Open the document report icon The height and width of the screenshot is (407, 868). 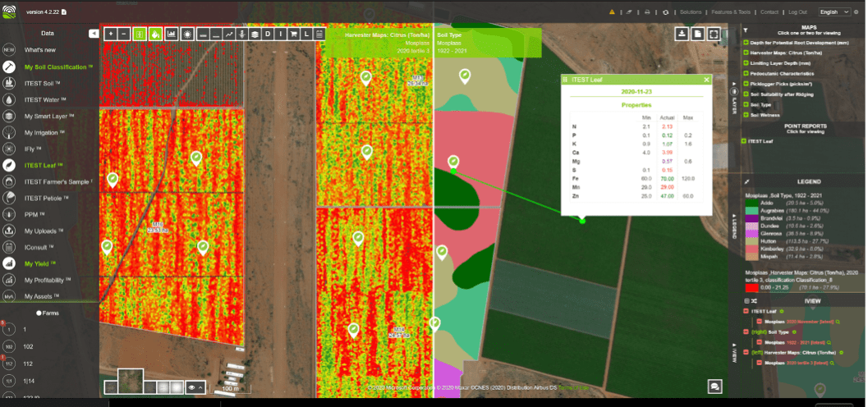698,34
